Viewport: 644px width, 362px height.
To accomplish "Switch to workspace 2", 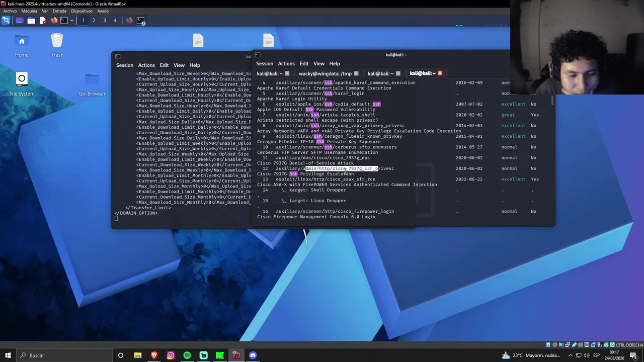I will pos(94,21).
